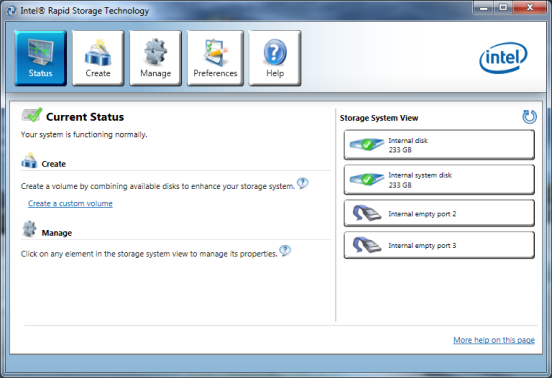
Task: Click the 'Current Status' heading
Action: point(85,117)
